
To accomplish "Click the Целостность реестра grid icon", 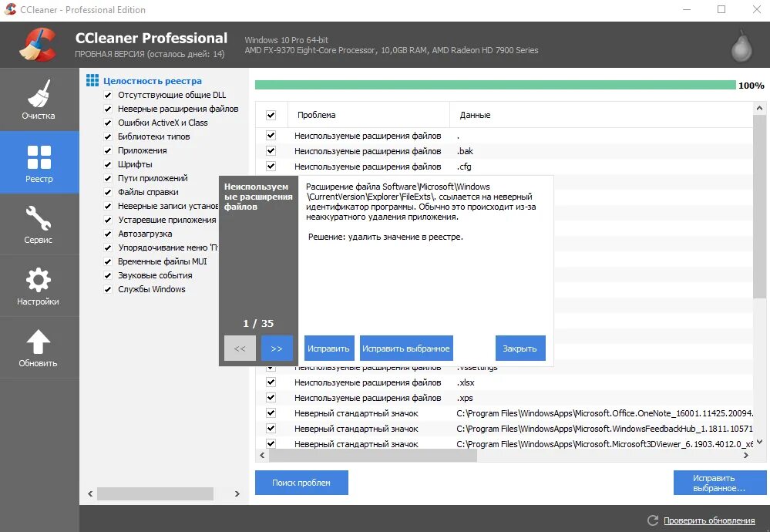I will pyautogui.click(x=92, y=80).
